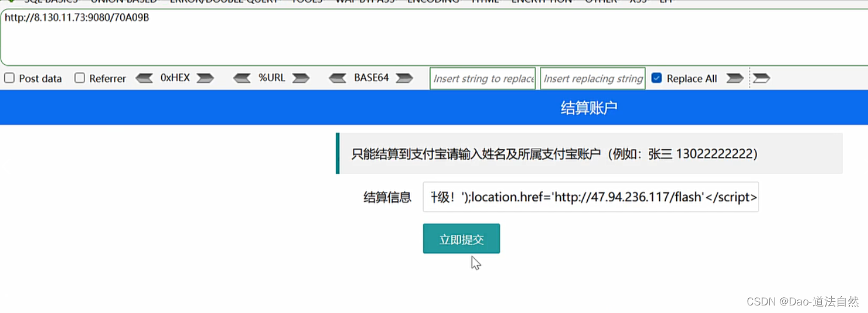868x313 pixels.
Task: Enable the Post data checkbox
Action: click(x=9, y=78)
